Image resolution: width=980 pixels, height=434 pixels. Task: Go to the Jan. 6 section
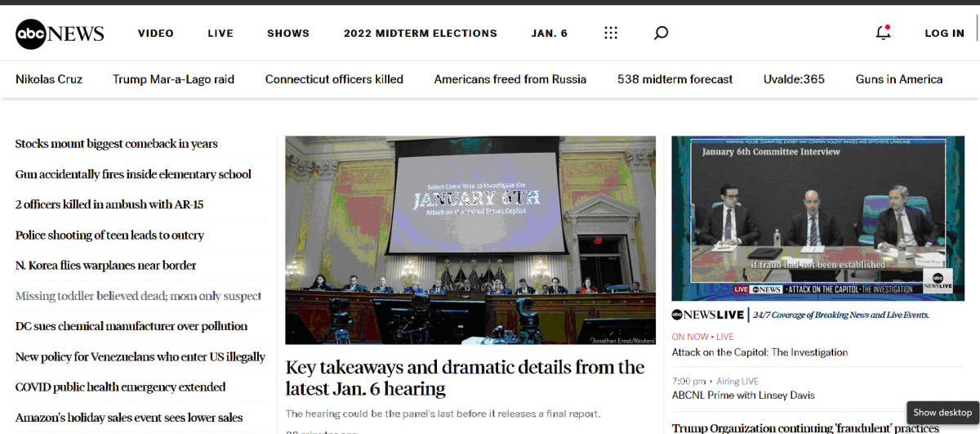click(x=549, y=34)
